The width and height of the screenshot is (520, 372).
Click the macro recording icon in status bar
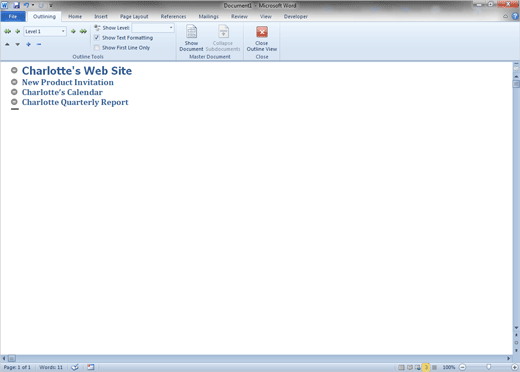coord(91,367)
